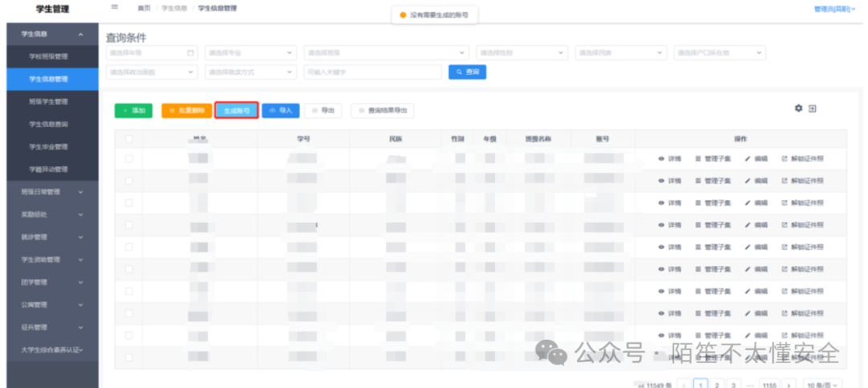Toggle the select-all checkbox in the table header
Image resolution: width=868 pixels, height=388 pixels.
129,139
